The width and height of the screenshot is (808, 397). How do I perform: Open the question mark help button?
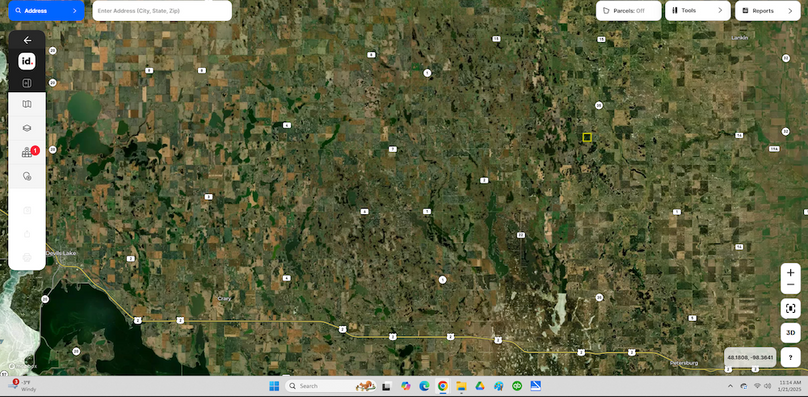coord(790,357)
